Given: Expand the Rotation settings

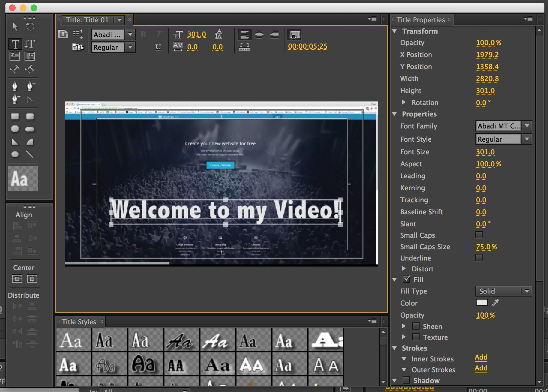Looking at the screenshot, I should tap(404, 102).
